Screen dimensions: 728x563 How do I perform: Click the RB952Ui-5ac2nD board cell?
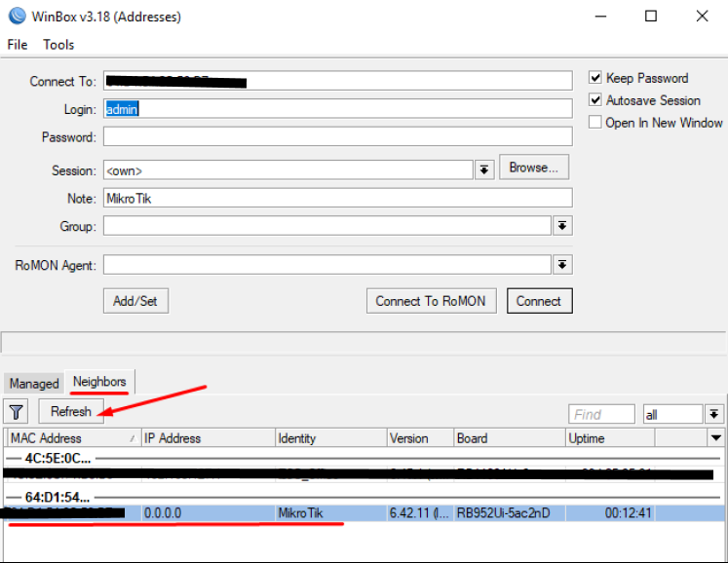[x=510, y=513]
